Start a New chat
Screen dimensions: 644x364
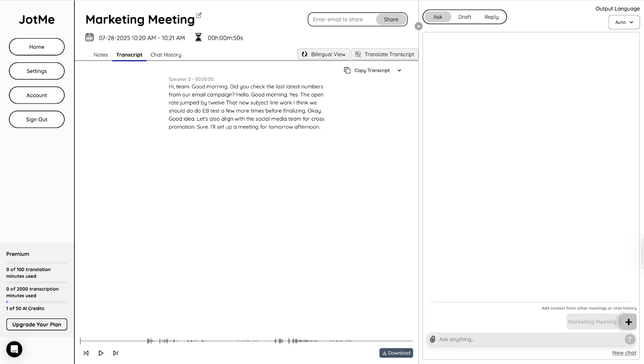[624, 353]
